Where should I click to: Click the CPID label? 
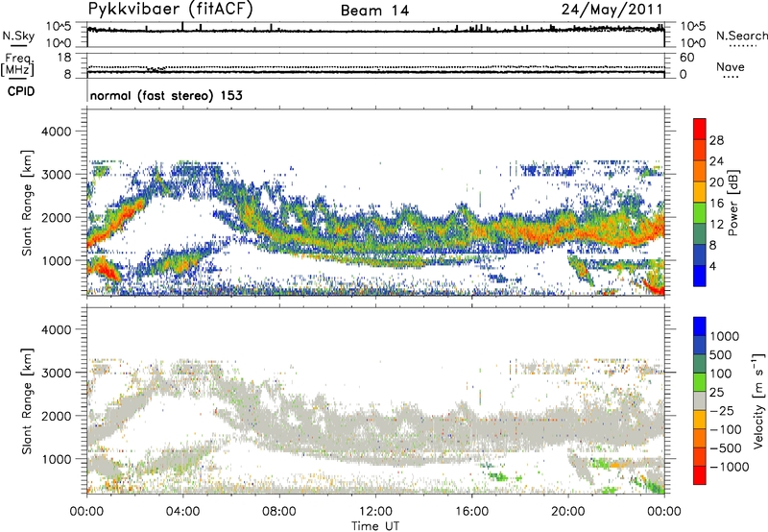(21, 91)
